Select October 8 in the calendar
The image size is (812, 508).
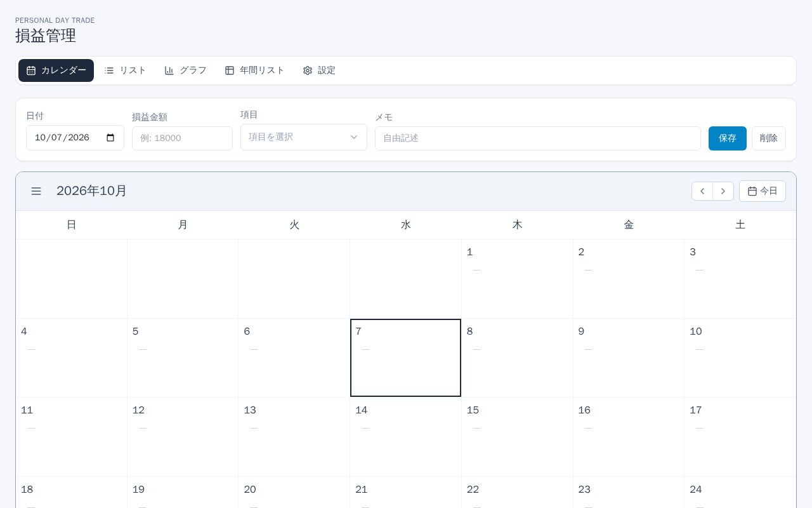(x=517, y=358)
